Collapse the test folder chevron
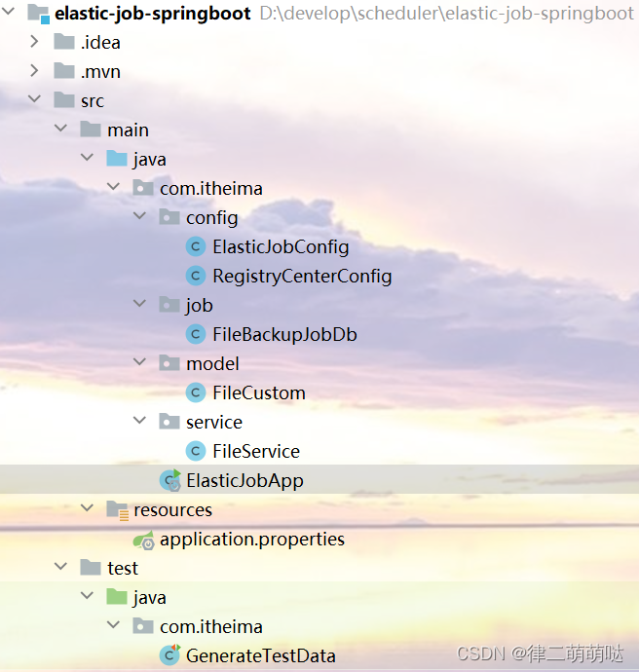The width and height of the screenshot is (639, 672). point(60,567)
